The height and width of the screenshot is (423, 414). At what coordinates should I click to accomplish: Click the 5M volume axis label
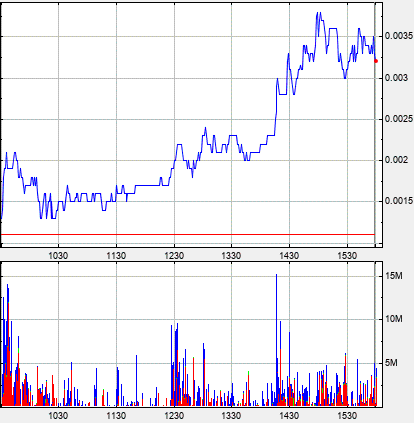(x=391, y=363)
